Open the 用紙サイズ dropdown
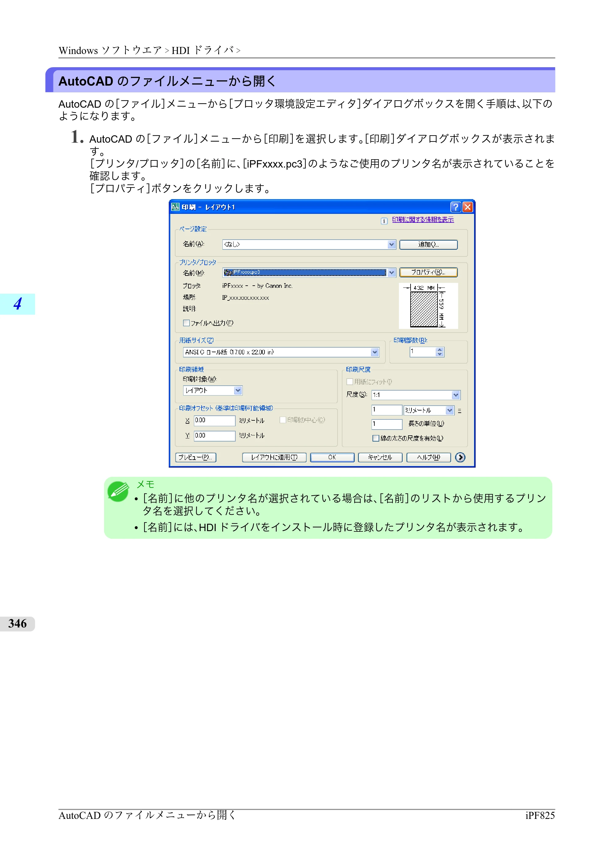 [375, 352]
